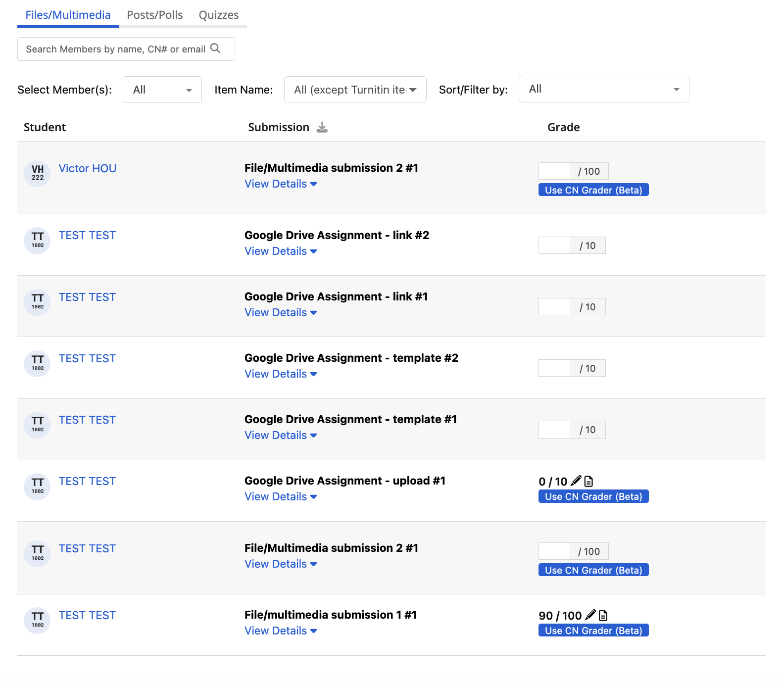Expand View Details for template #1
This screenshot has width=784, height=682.
(x=281, y=435)
